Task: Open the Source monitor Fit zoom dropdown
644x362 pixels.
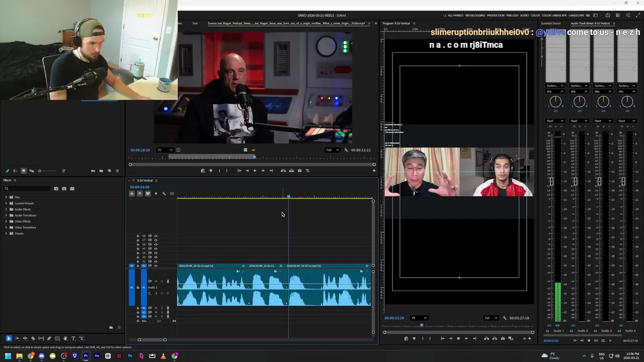Action: point(165,150)
